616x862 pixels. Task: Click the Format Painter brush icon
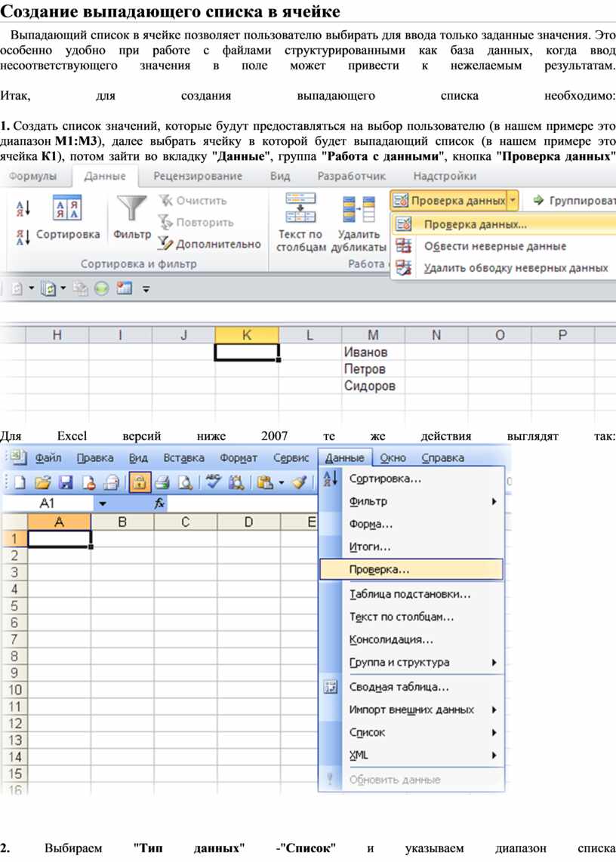pos(300,482)
